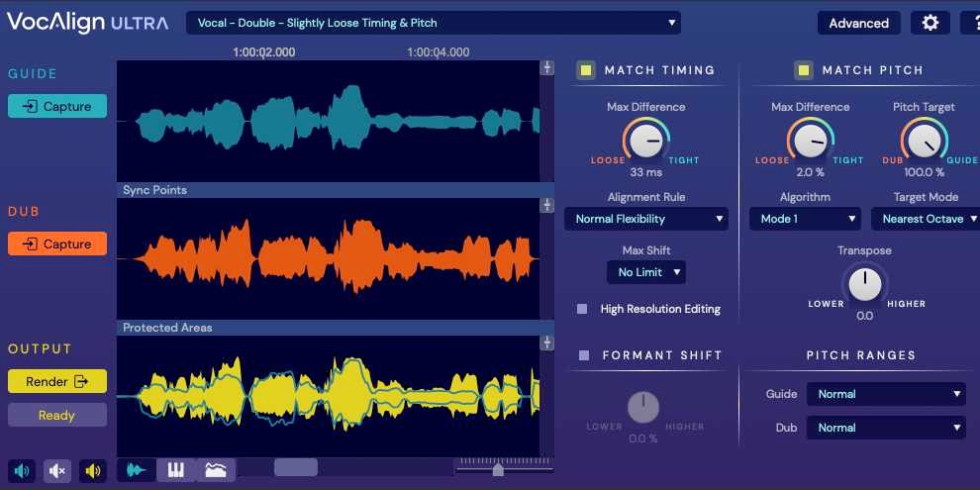Enable the Formant Shift checkbox
980x490 pixels.
coord(584,355)
